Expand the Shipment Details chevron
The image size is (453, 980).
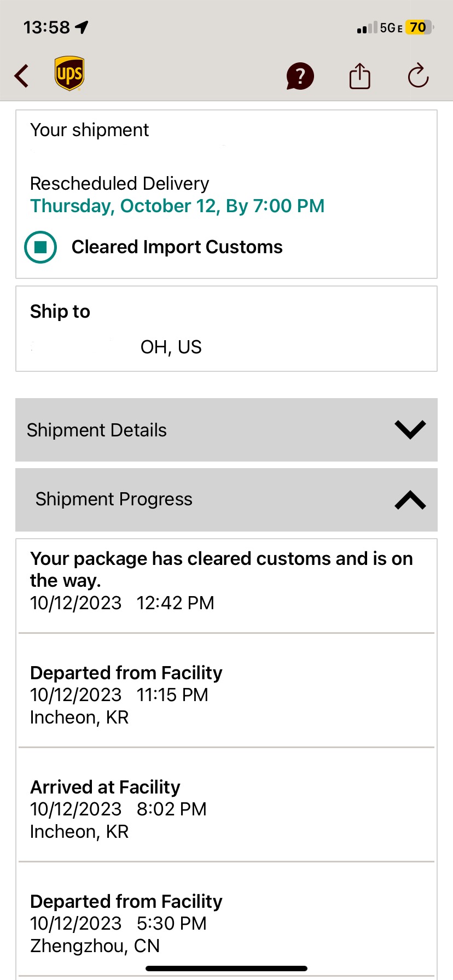coord(410,429)
